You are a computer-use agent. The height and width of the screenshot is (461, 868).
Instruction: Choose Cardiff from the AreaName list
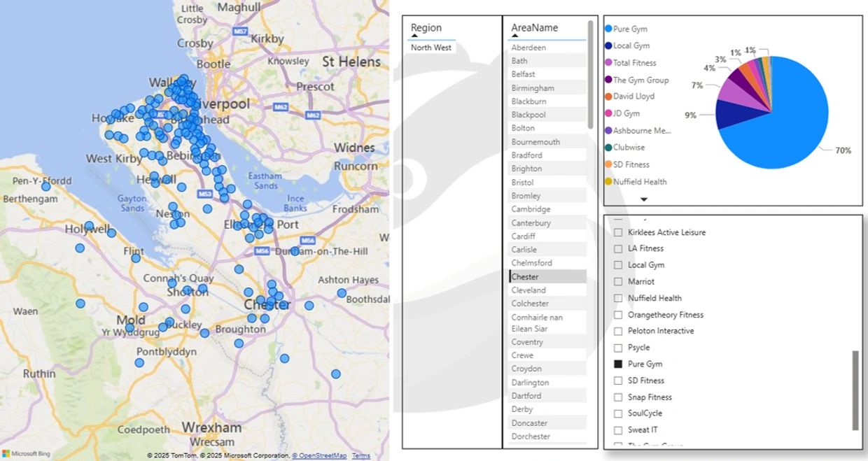tap(524, 236)
